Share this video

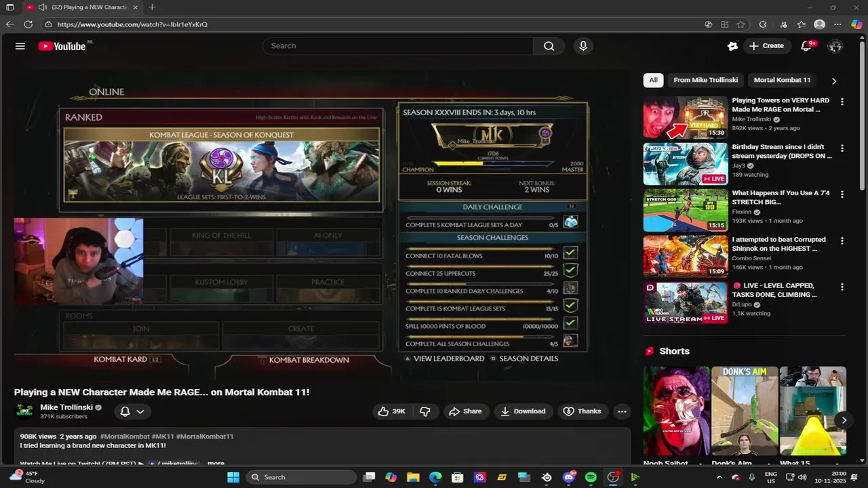point(465,411)
